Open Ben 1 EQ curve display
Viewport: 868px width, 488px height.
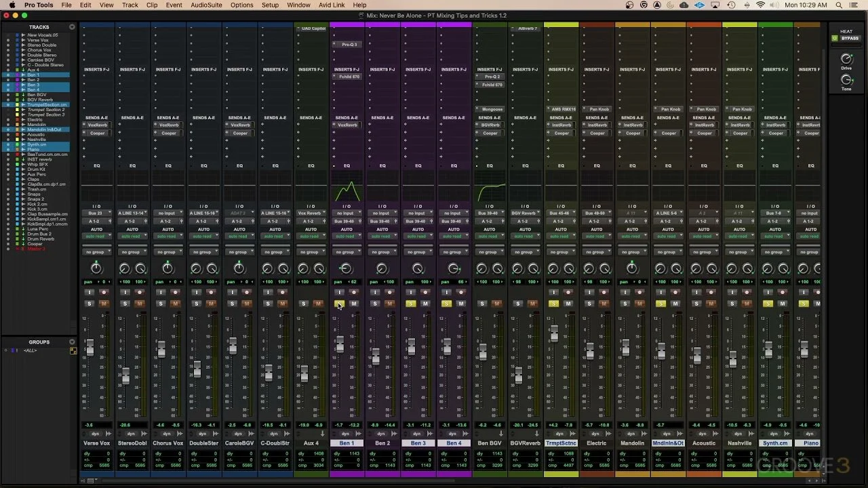(347, 187)
